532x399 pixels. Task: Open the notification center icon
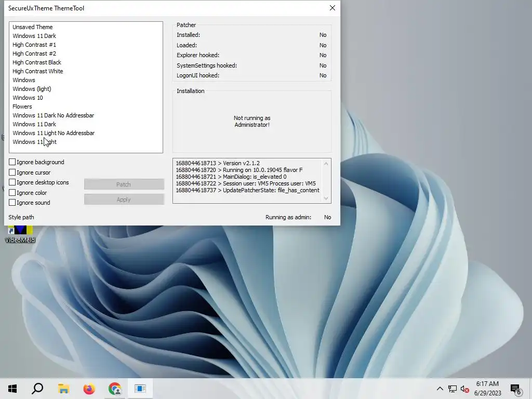coord(516,389)
